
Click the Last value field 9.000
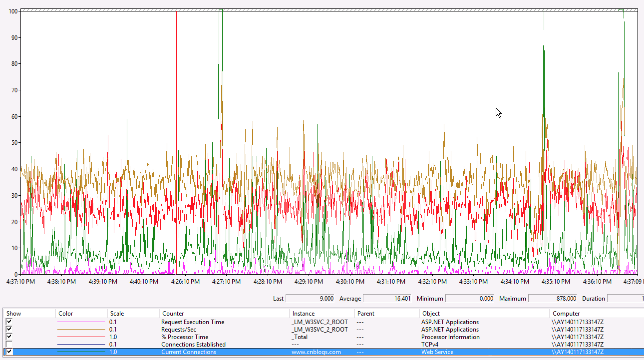pyautogui.click(x=310, y=298)
